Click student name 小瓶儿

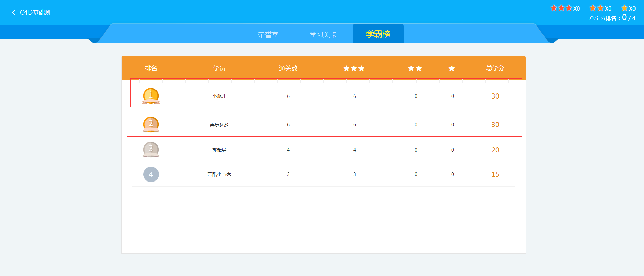[x=219, y=96]
